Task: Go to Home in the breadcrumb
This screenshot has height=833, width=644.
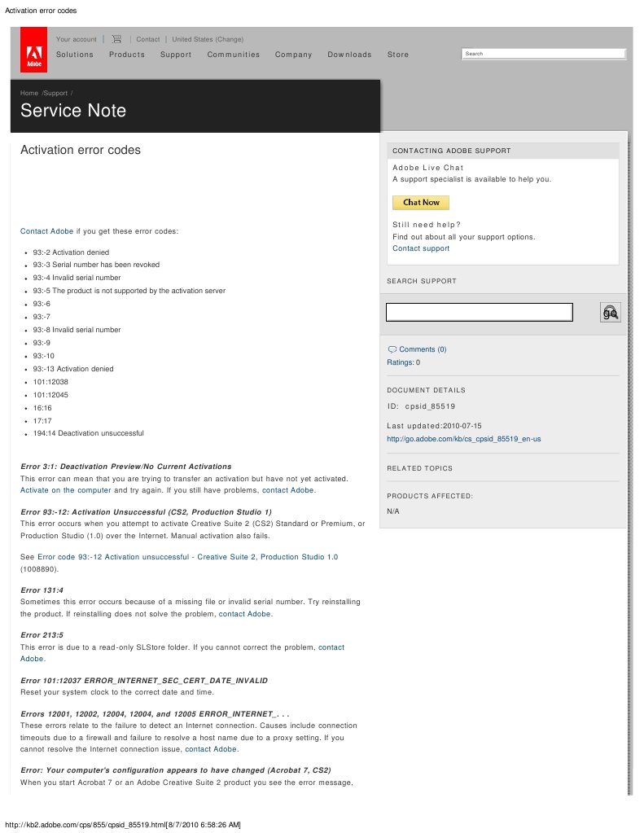Action: tap(29, 94)
